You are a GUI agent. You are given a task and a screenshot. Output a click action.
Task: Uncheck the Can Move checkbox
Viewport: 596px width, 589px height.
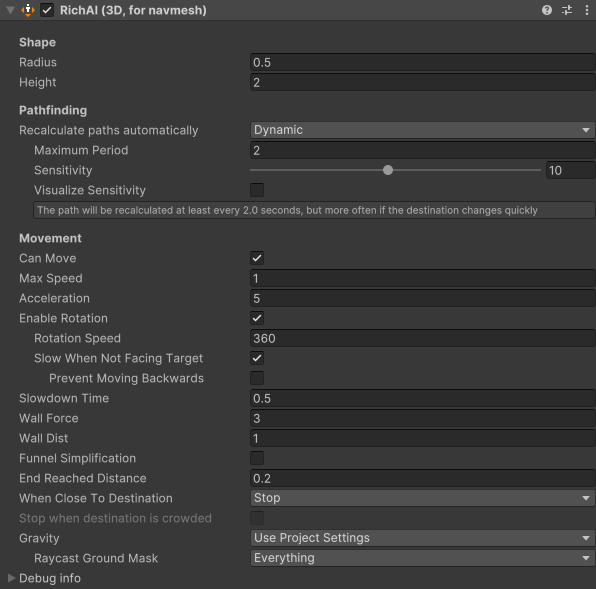(257, 258)
